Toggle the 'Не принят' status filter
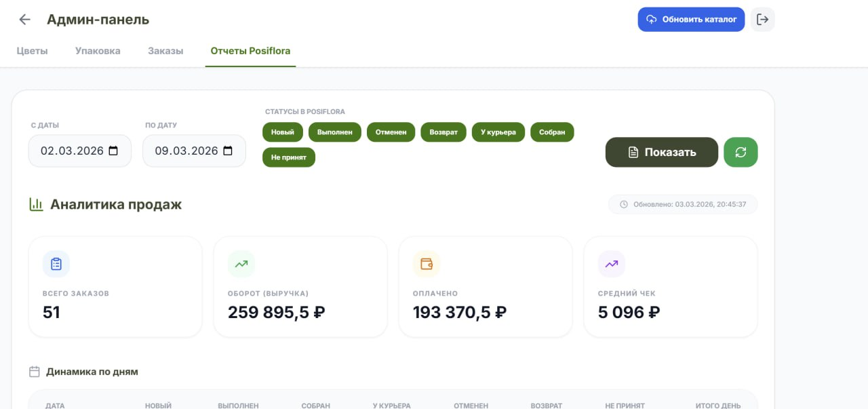This screenshot has height=409, width=868. click(289, 157)
